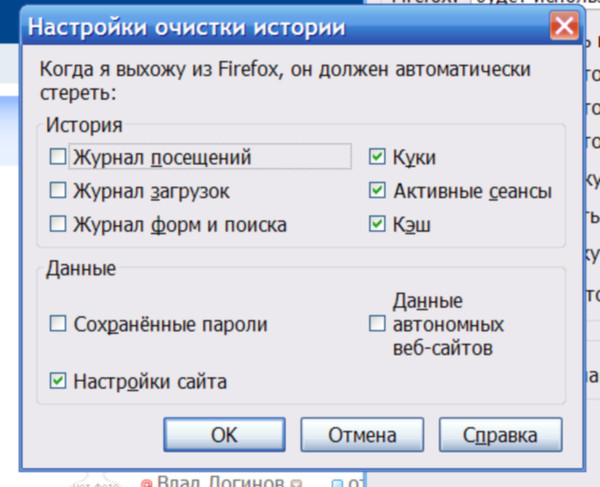Uncheck the Куки checkbox
Image resolution: width=600 pixels, height=487 pixels.
[377, 156]
